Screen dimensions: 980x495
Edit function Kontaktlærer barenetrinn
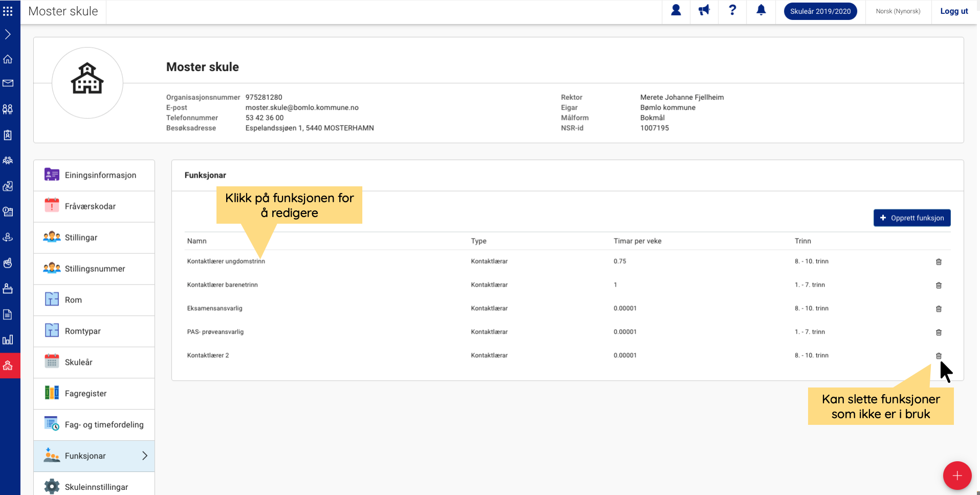(x=222, y=285)
